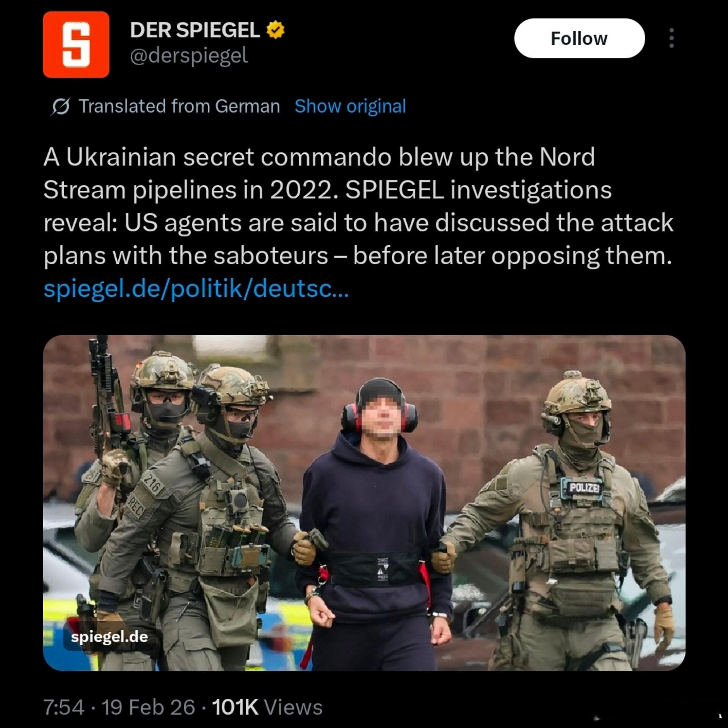
Task: Click the 216 arm patch in the photo
Action: point(153,484)
